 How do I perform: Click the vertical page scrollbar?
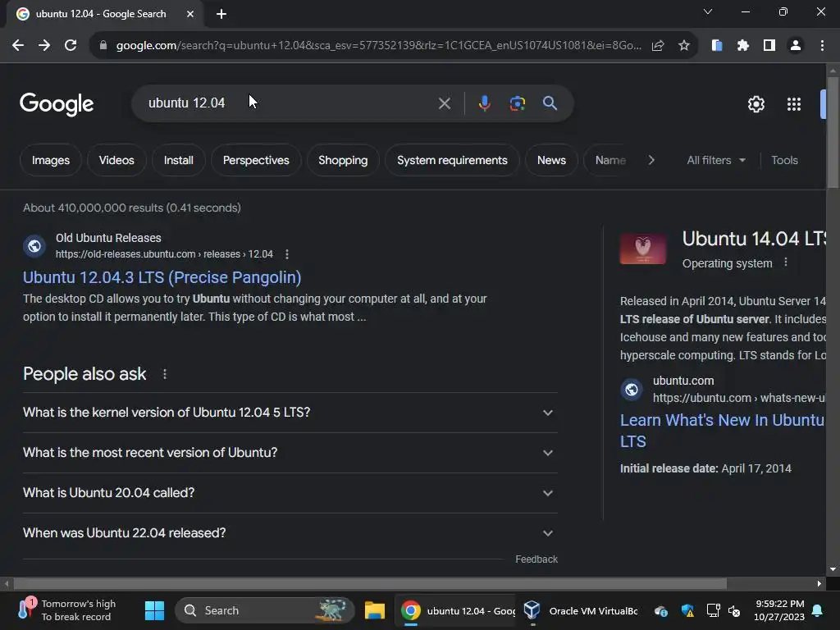(833, 132)
